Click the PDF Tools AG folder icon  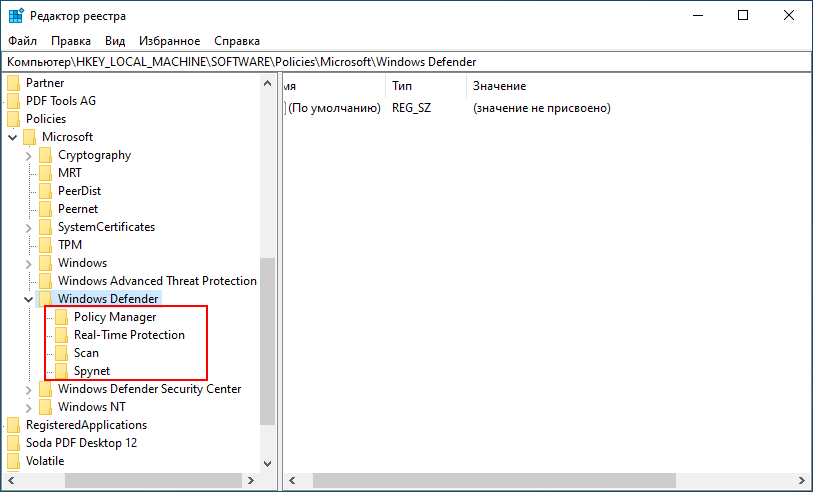pos(13,101)
